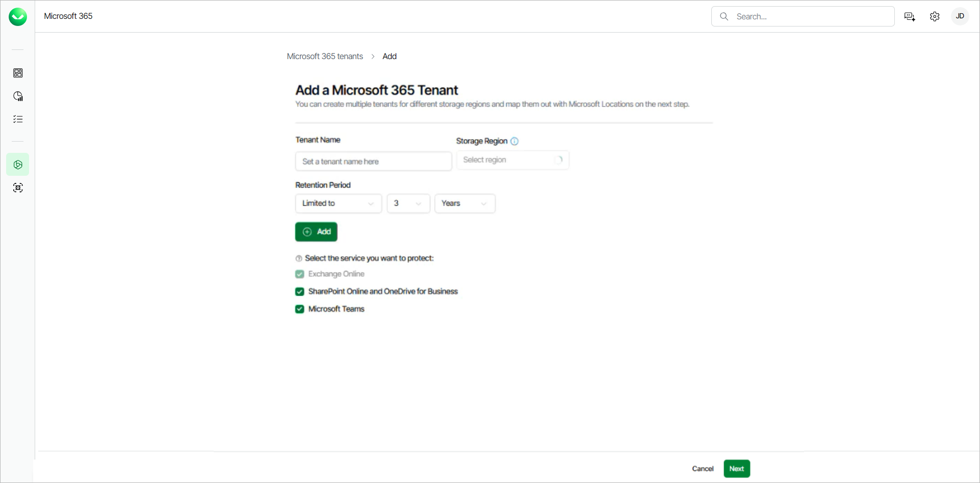Screen dimensions: 980x483
Task: Open settings gear icon
Action: coord(935,17)
